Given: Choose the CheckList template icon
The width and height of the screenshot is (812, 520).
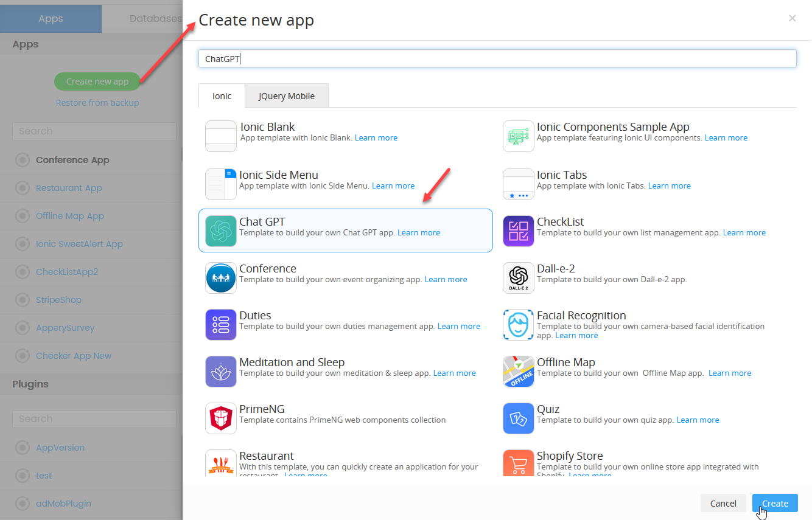Looking at the screenshot, I should coord(519,231).
